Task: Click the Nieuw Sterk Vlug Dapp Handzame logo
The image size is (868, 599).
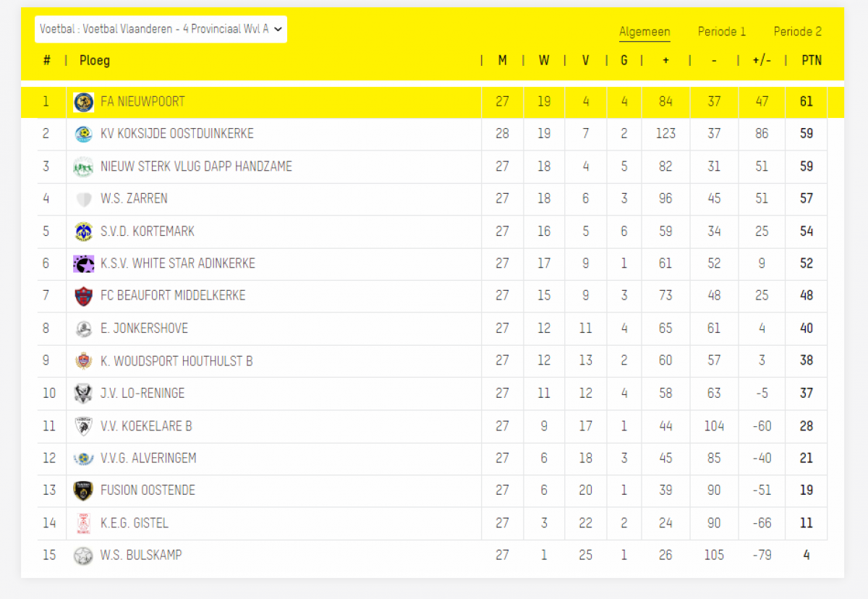Action: pos(84,167)
